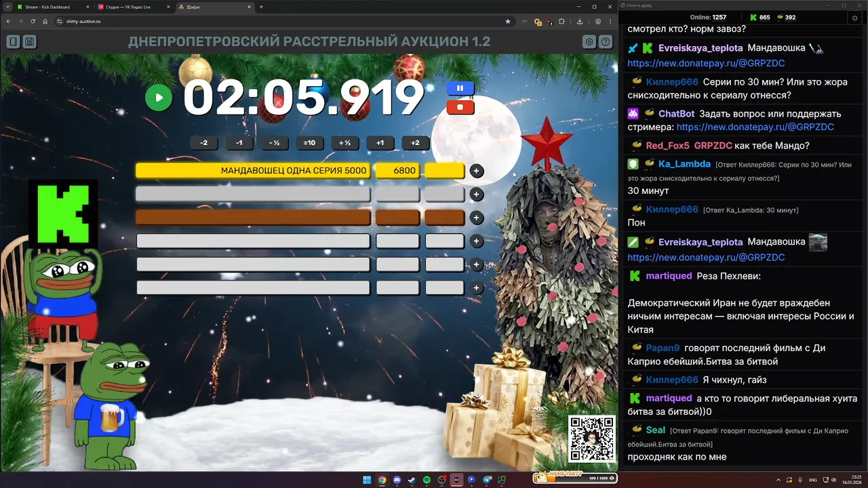Open the auction help question-mark icon
Viewport: 868px width, 488px height.
point(606,42)
